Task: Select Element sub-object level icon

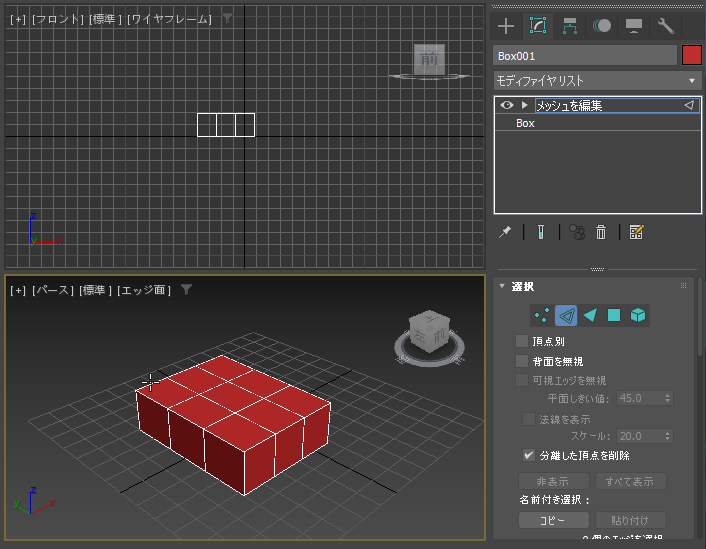Action: tap(638, 315)
